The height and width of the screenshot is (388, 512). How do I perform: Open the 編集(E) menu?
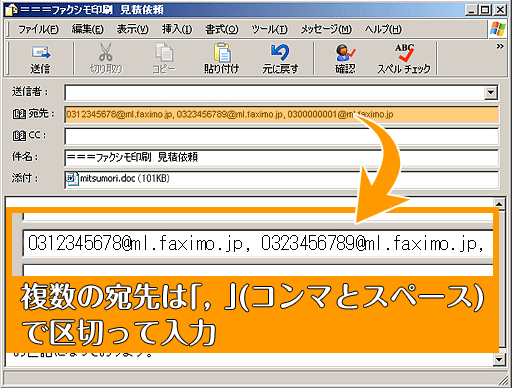click(88, 29)
